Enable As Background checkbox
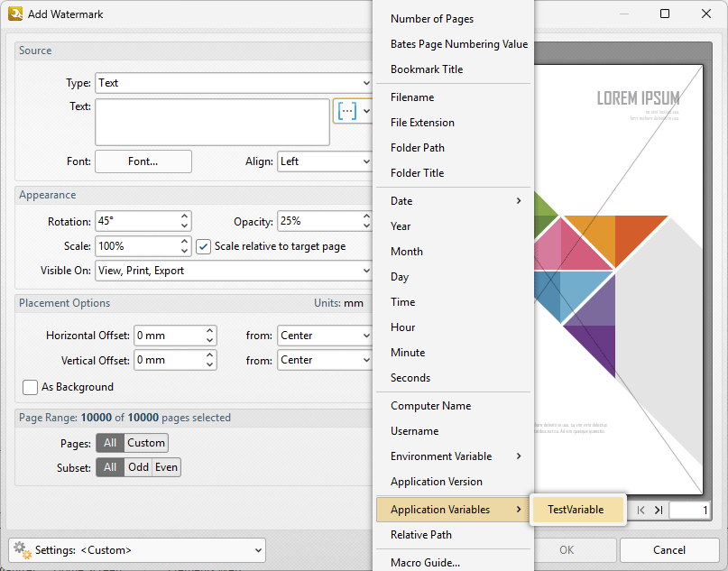 (x=30, y=387)
